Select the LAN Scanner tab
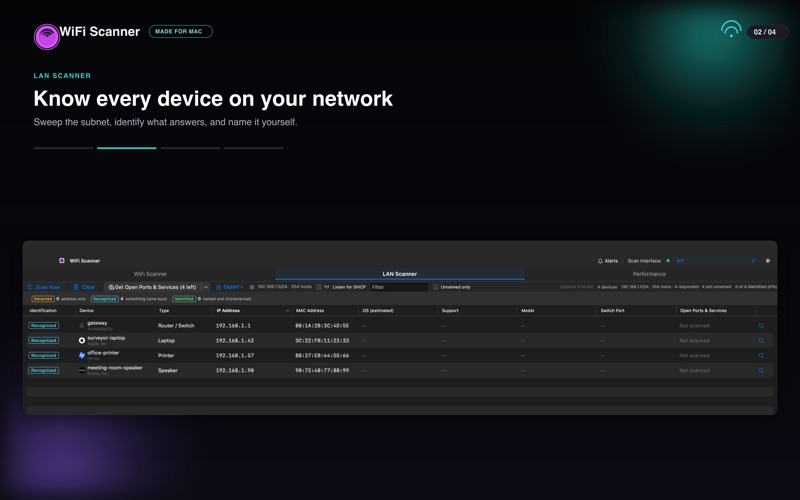Viewport: 800px width, 500px height. tap(399, 274)
